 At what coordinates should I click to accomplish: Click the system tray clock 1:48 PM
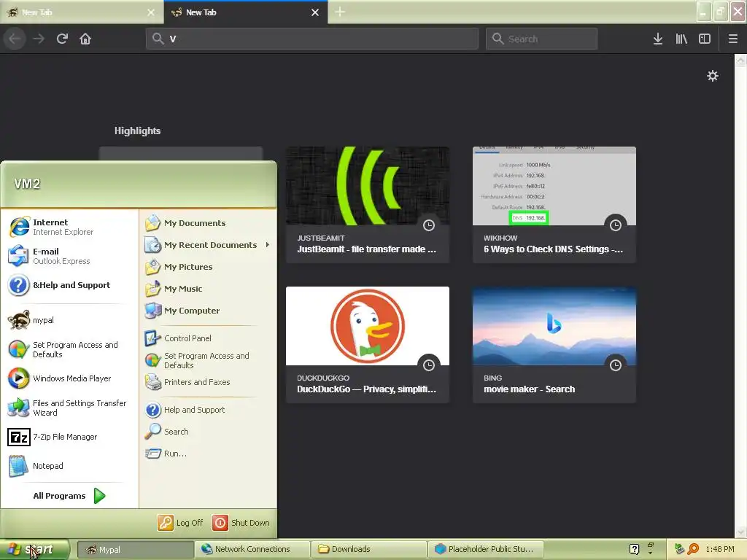click(720, 550)
